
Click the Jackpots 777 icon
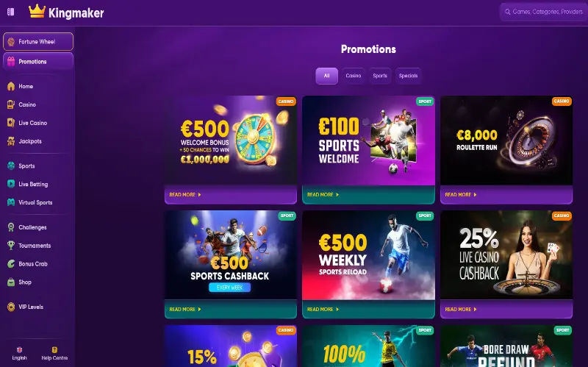click(x=11, y=141)
